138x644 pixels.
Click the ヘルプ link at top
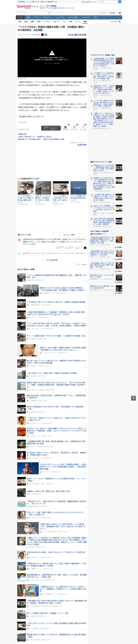(94, 2)
